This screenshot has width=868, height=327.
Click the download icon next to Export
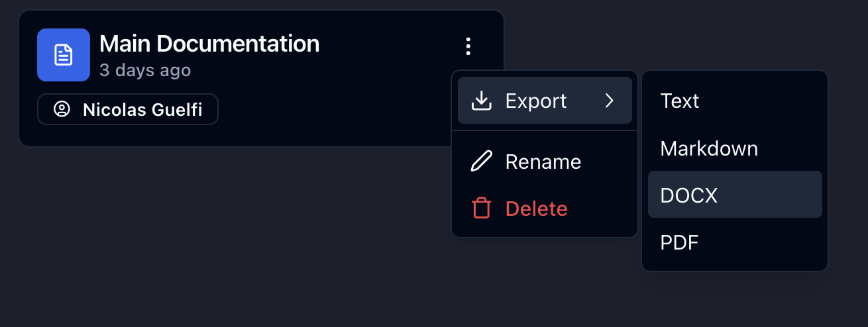481,101
